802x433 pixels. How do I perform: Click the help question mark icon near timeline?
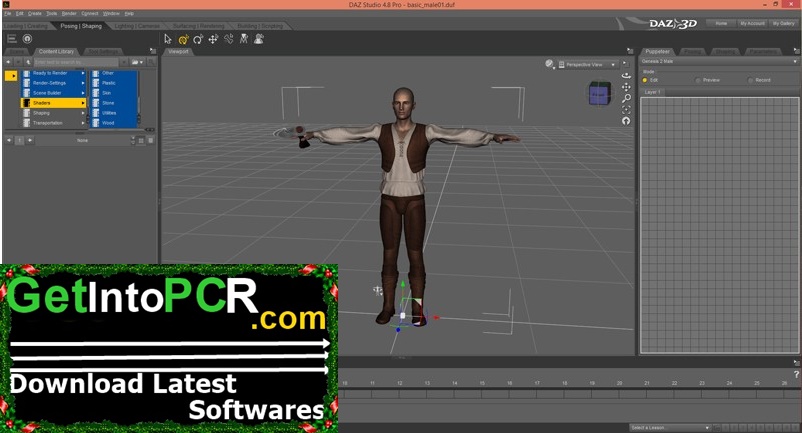[796, 375]
